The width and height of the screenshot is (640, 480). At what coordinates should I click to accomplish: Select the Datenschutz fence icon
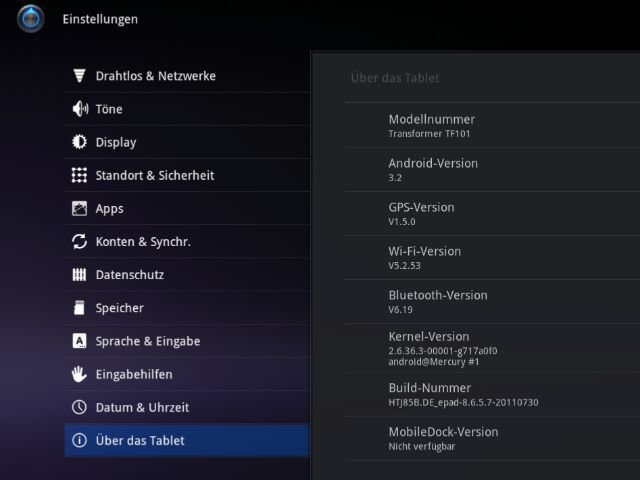79,275
